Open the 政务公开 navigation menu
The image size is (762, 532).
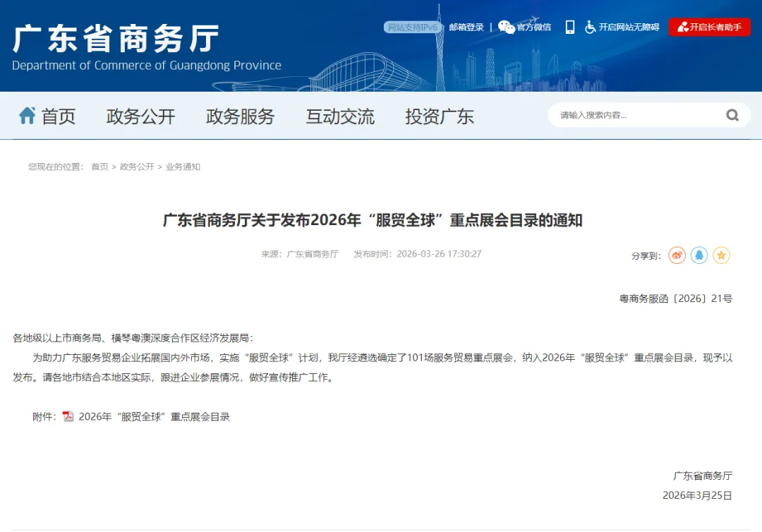[140, 116]
